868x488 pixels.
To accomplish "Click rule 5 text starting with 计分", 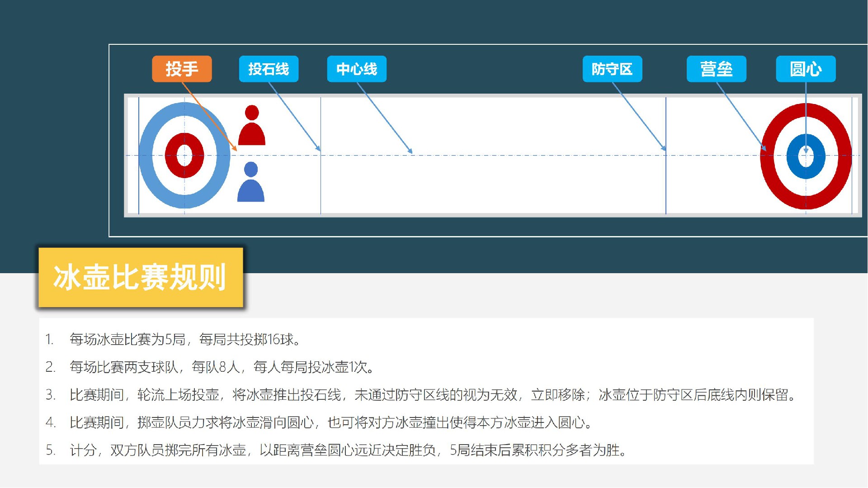I will click(x=349, y=450).
